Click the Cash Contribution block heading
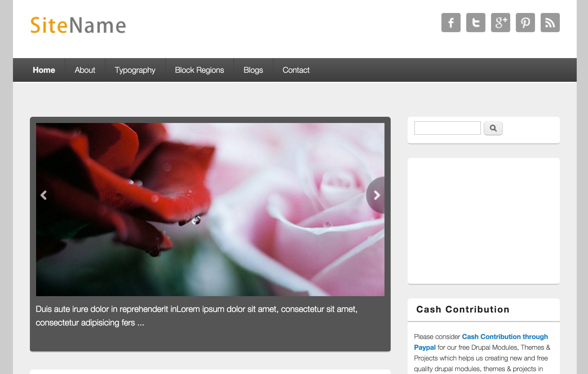588x374 pixels. point(463,309)
